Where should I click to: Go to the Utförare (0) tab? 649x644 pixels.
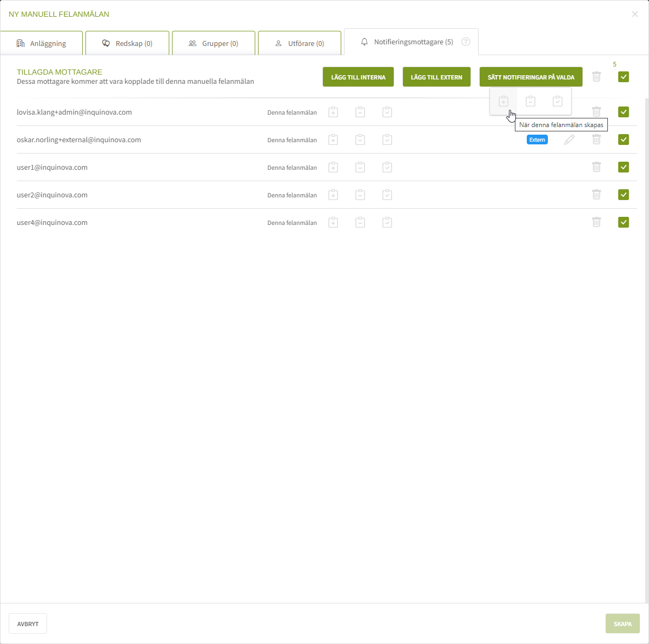tap(300, 43)
